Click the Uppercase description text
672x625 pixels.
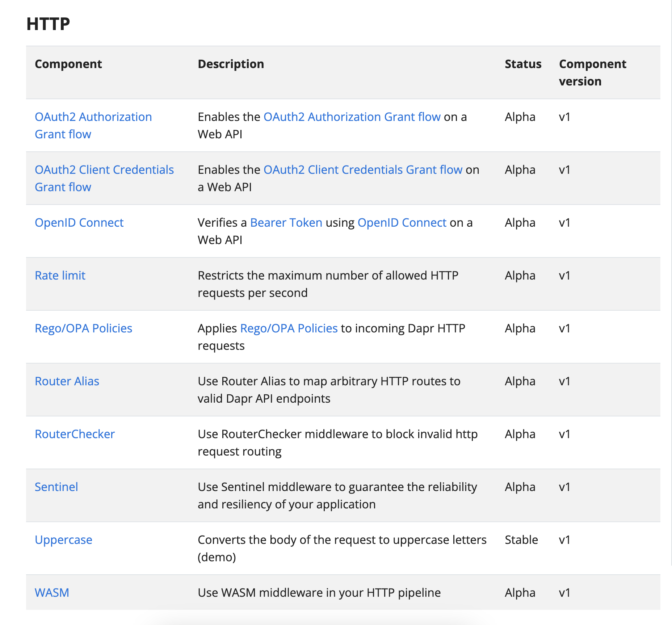coord(342,548)
